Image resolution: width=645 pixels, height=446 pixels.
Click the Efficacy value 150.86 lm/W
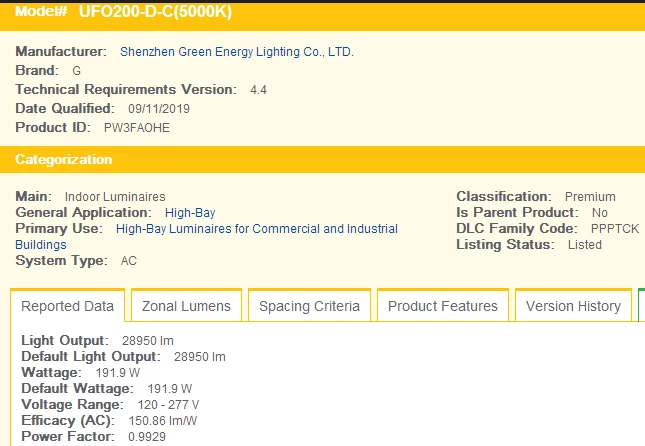163,421
